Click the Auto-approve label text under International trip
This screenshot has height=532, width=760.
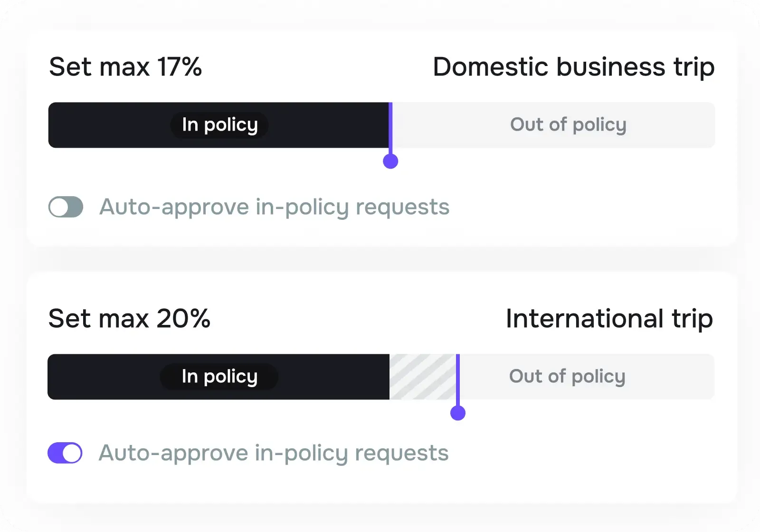(273, 453)
